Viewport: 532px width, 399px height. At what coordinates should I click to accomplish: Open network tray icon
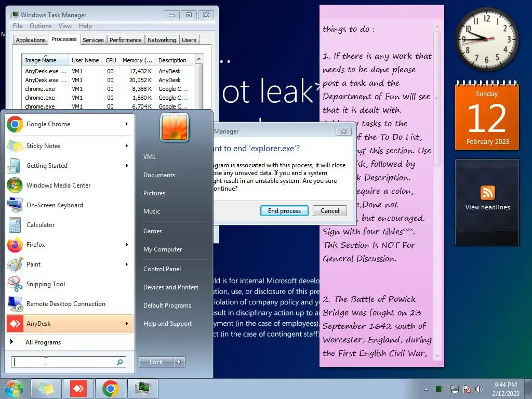click(x=454, y=389)
